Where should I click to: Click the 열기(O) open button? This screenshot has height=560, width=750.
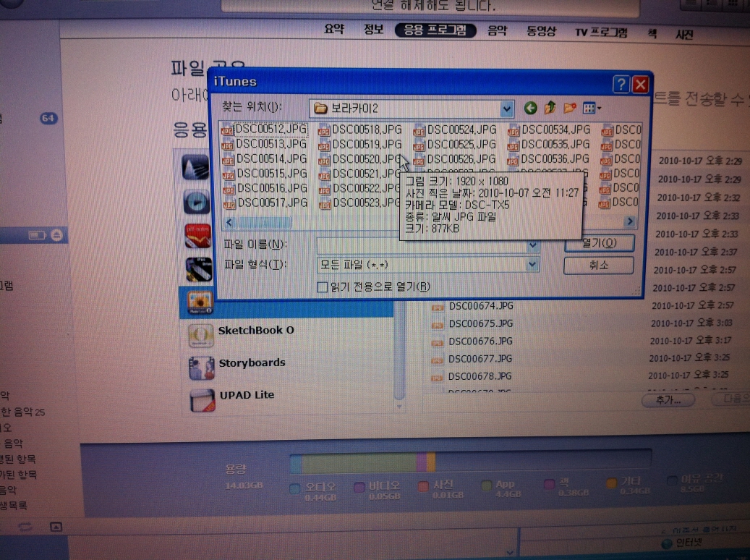pos(600,243)
